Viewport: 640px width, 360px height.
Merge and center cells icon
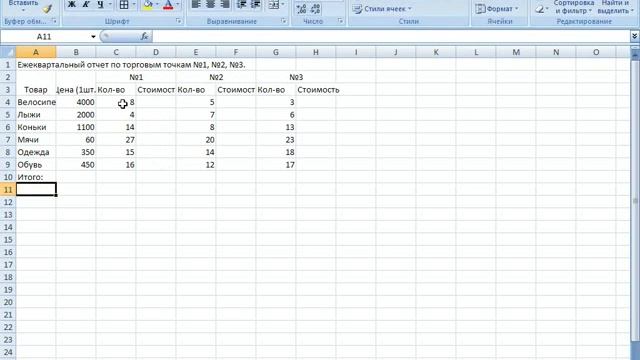[x=273, y=5]
